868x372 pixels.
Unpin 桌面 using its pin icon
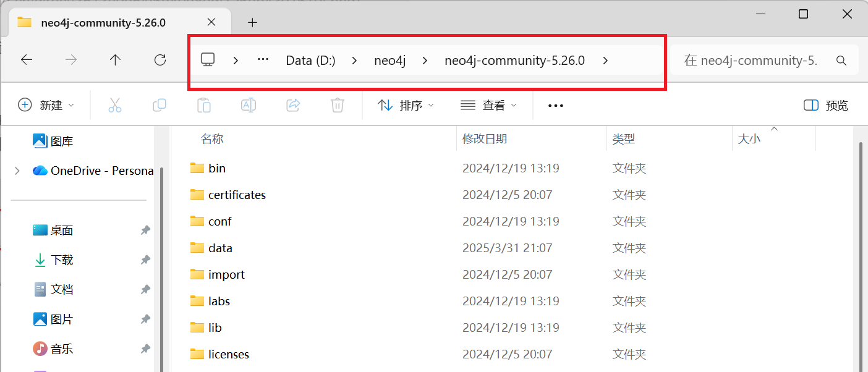click(145, 230)
